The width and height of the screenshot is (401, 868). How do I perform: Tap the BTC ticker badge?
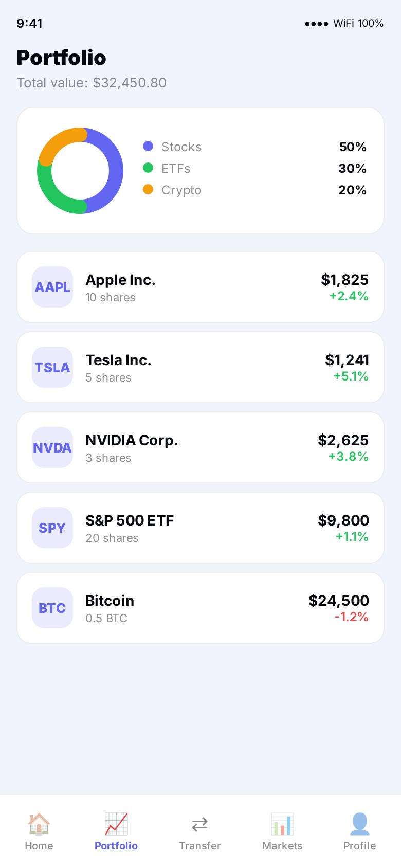pyautogui.click(x=52, y=608)
